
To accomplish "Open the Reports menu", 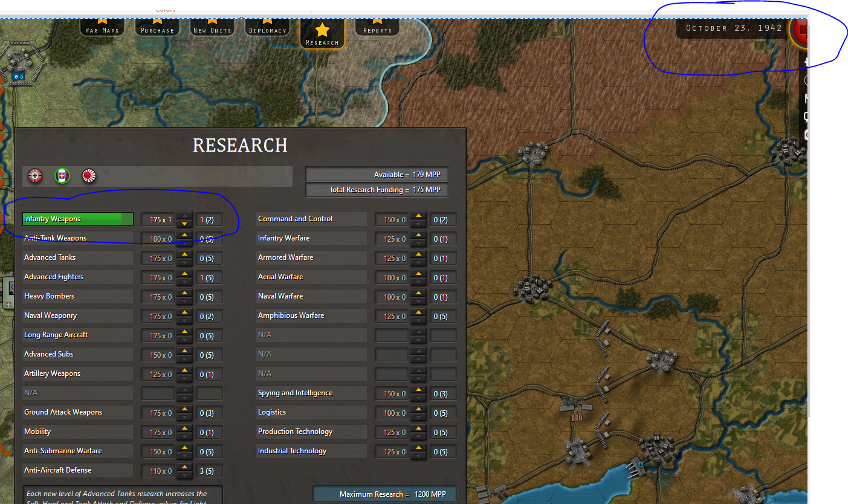I will pos(377,28).
